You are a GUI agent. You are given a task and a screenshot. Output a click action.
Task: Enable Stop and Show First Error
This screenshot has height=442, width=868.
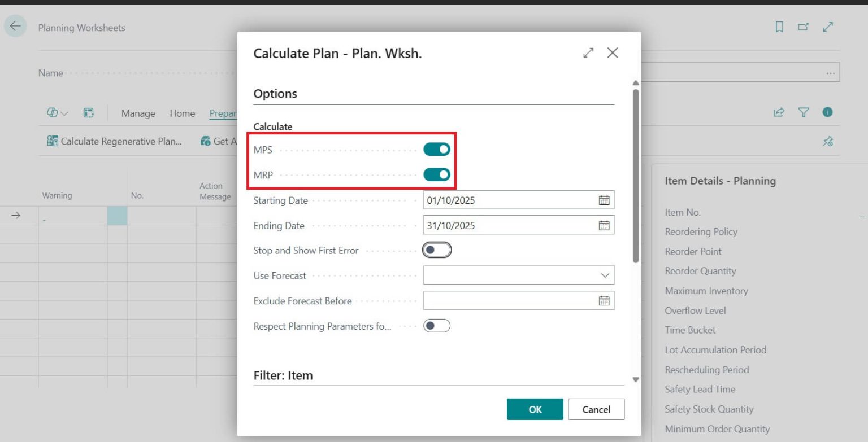click(436, 250)
